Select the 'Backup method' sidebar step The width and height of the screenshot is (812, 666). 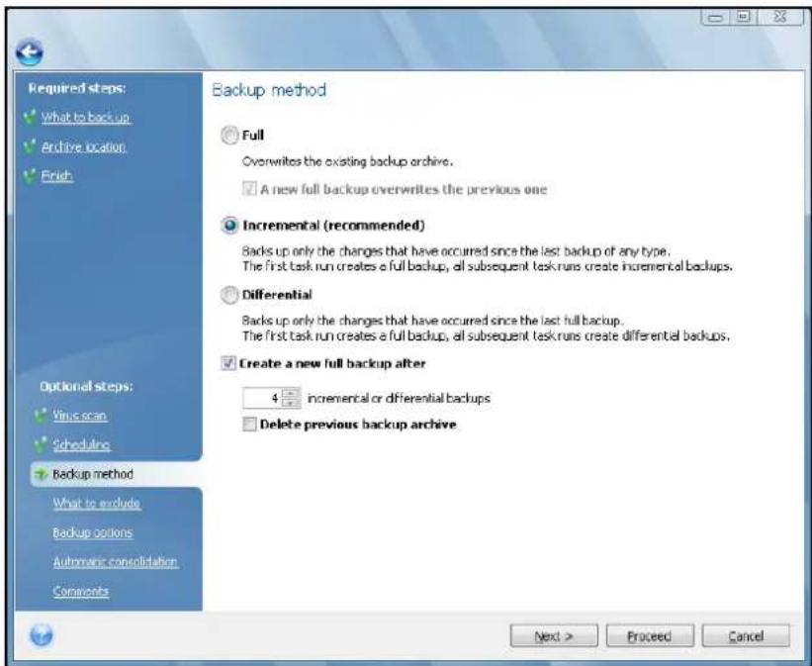click(93, 474)
